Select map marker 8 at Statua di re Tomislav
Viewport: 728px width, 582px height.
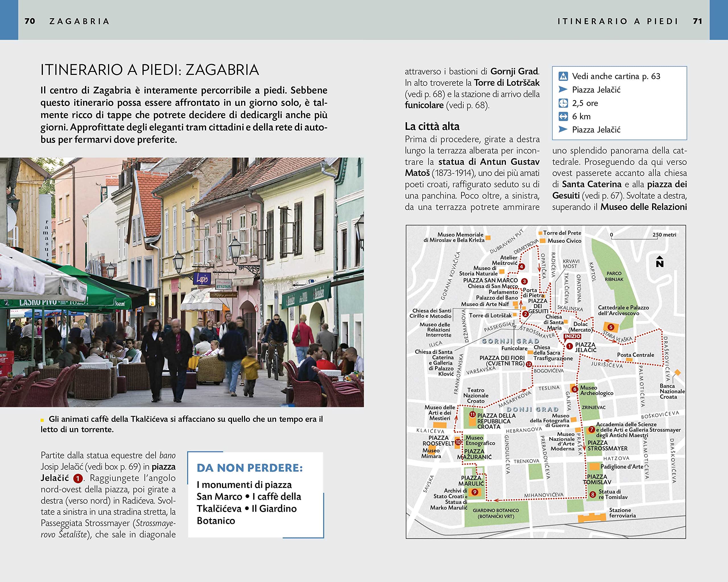click(x=593, y=495)
